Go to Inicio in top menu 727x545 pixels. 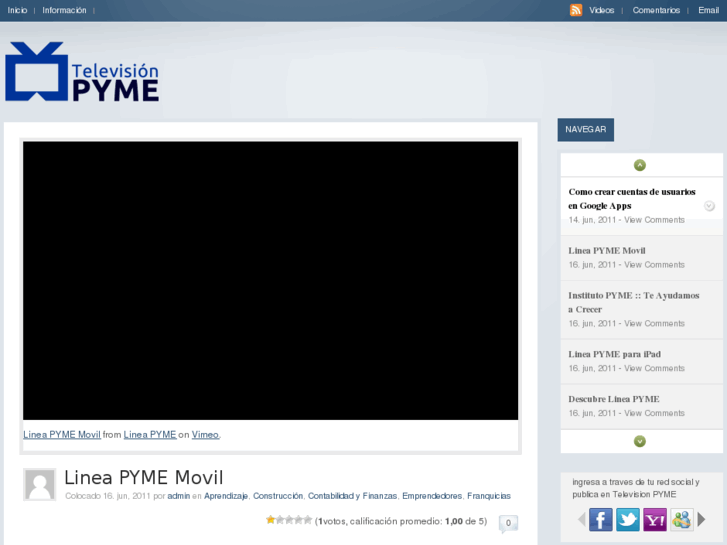pyautogui.click(x=17, y=10)
